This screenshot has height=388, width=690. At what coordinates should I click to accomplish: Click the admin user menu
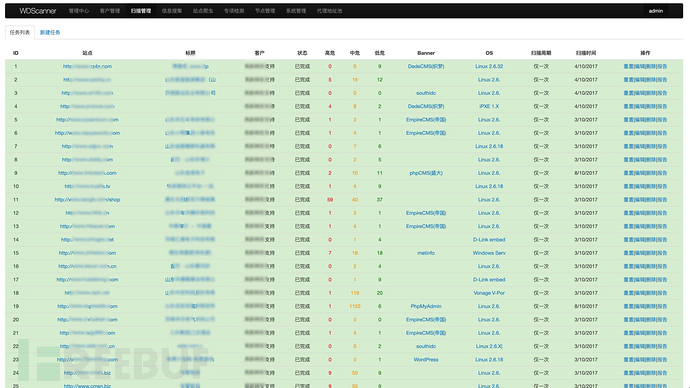(656, 11)
